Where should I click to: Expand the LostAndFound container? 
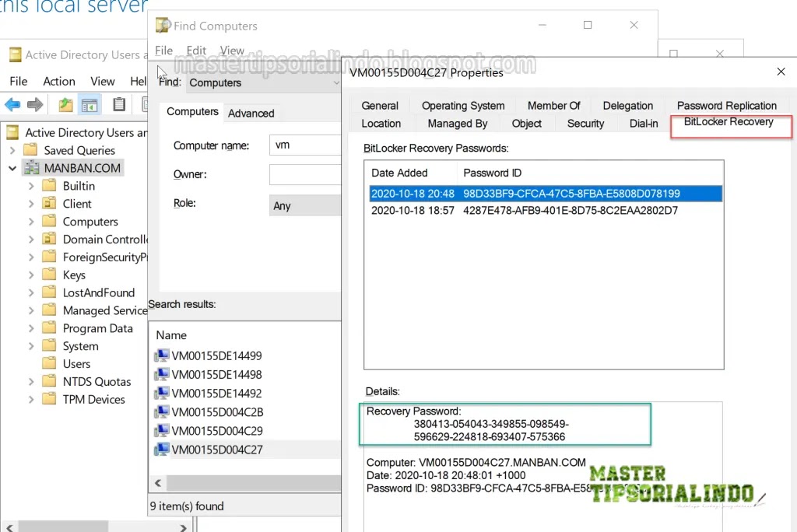31,292
